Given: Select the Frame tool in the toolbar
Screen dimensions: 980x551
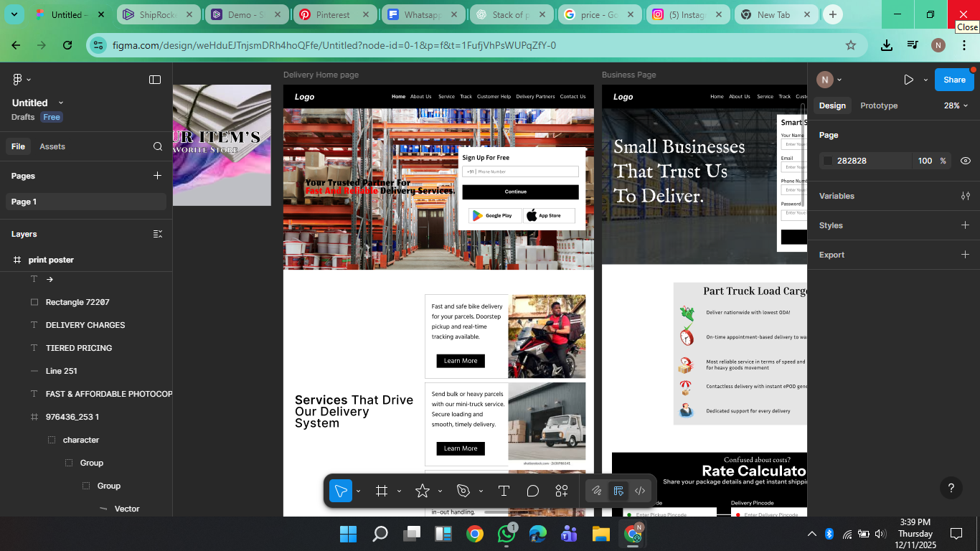Looking at the screenshot, I should [382, 491].
